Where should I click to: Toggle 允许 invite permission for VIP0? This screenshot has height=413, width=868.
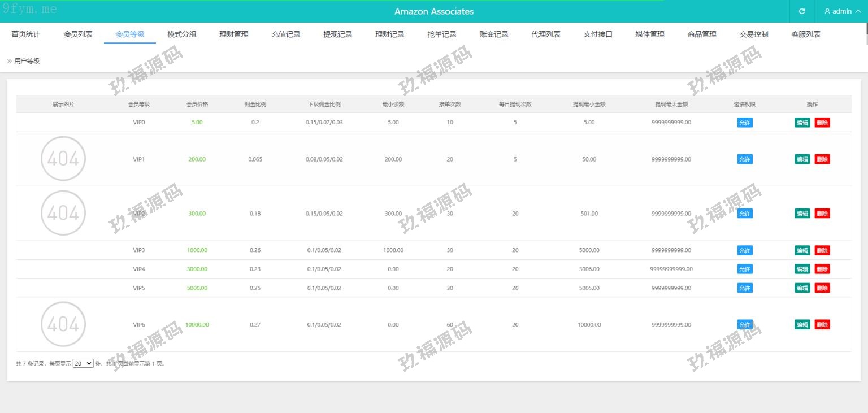[x=745, y=123]
